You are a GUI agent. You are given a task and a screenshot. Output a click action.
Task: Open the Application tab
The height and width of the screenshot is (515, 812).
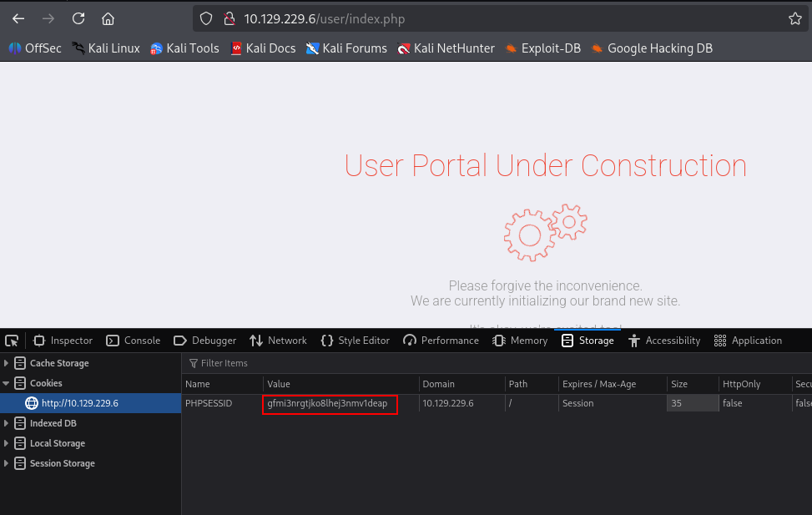coord(748,341)
